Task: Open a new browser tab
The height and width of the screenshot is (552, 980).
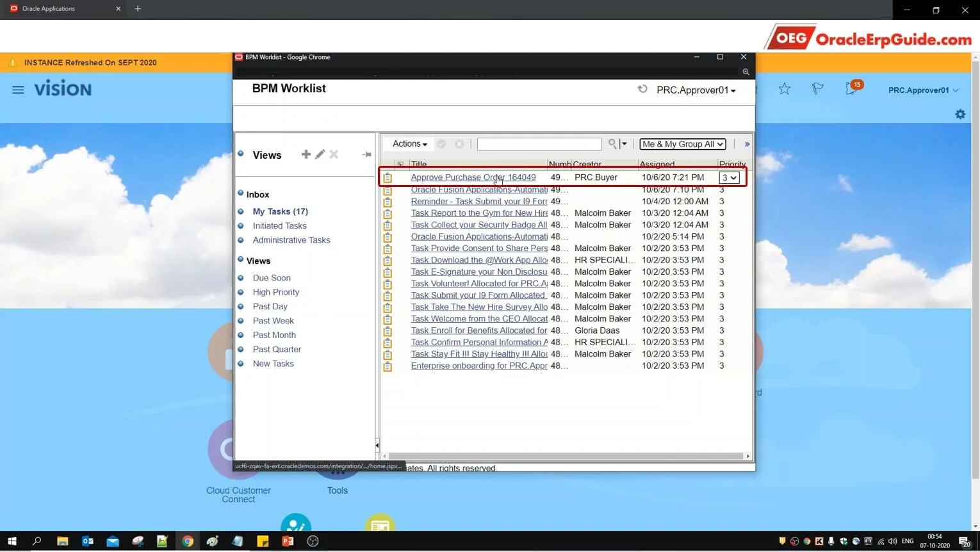Action: click(x=138, y=9)
